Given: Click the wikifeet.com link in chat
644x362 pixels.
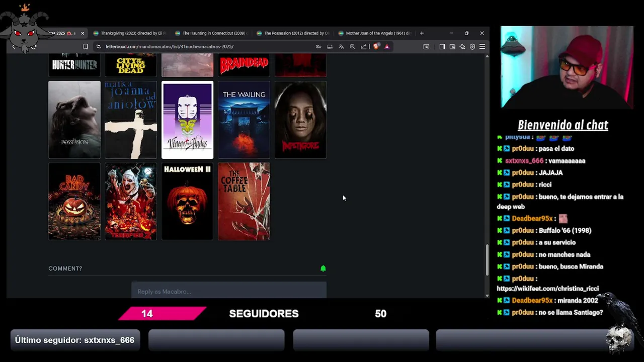Looking at the screenshot, I should tap(548, 289).
